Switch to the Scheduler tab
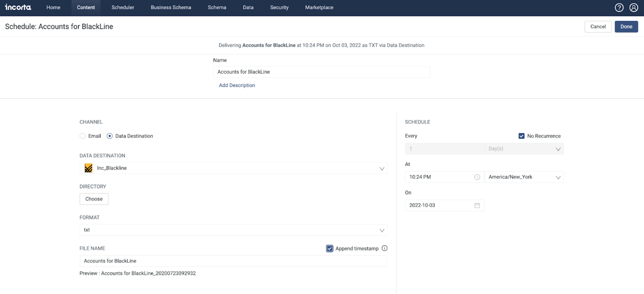Image resolution: width=644 pixels, height=294 pixels. tap(123, 7)
